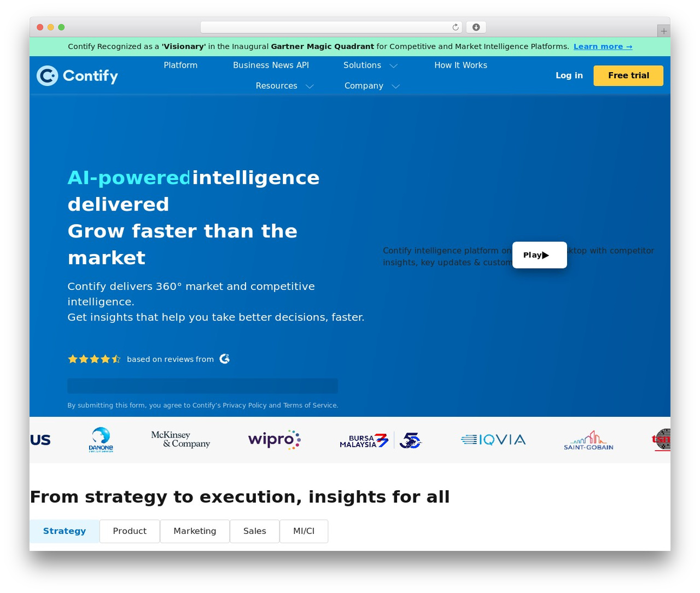Click the IQVIA logo

[x=493, y=439]
